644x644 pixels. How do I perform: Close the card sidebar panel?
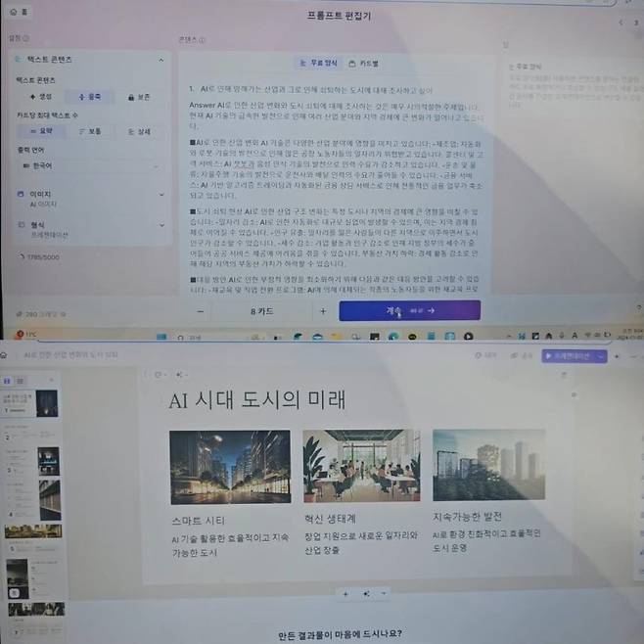(51, 381)
